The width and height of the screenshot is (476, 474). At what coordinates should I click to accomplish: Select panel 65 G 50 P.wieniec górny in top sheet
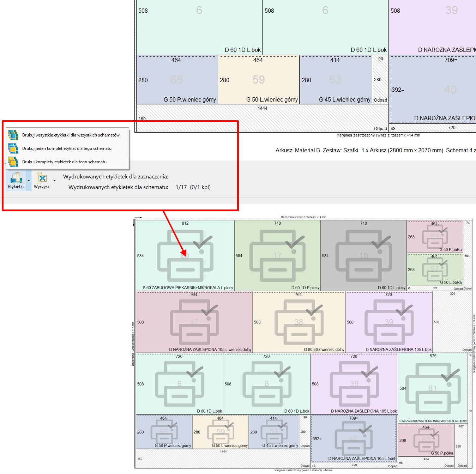177,80
